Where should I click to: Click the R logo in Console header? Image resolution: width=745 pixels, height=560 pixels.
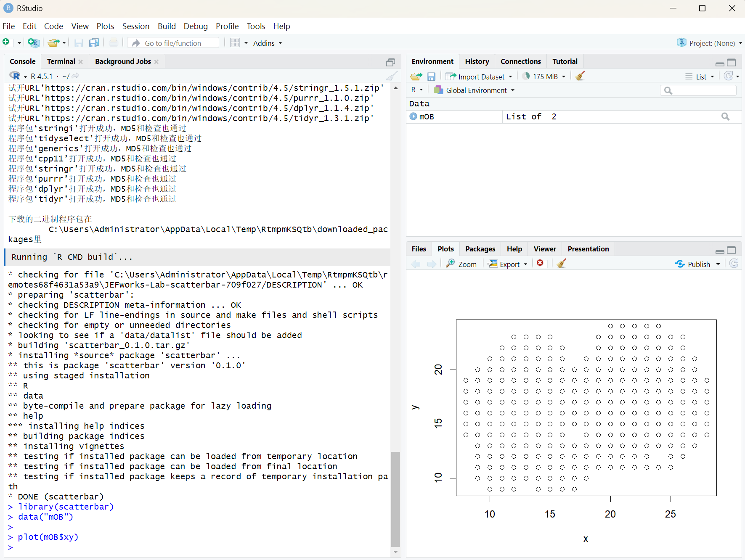[15, 76]
